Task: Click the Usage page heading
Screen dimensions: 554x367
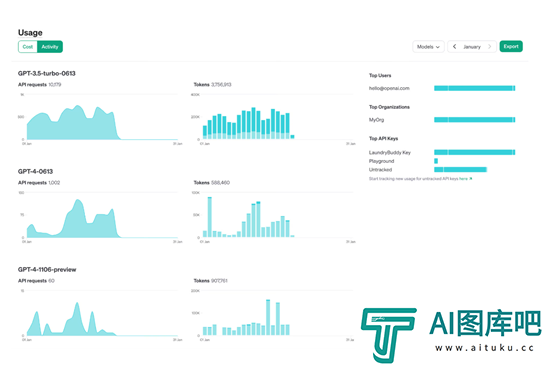Action: click(x=30, y=33)
